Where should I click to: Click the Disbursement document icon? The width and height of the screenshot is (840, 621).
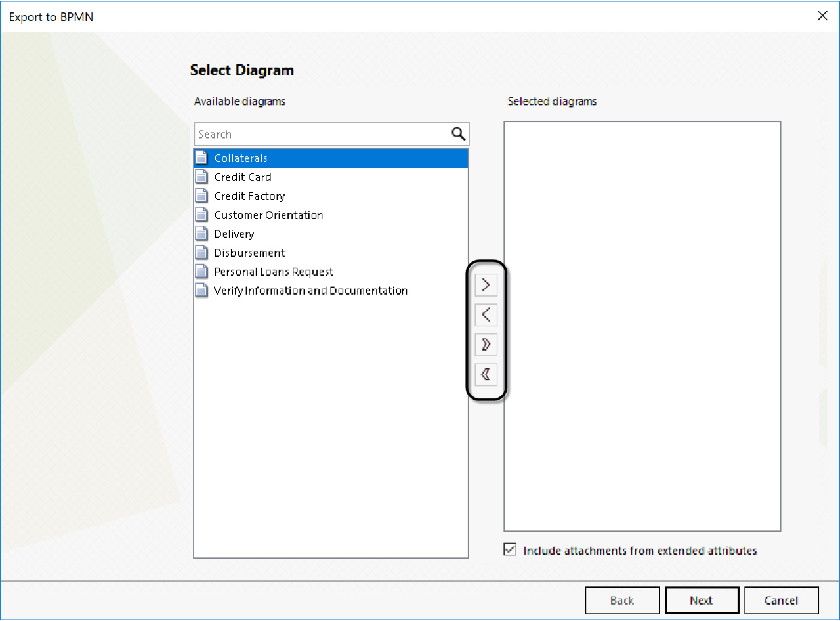[x=202, y=253]
